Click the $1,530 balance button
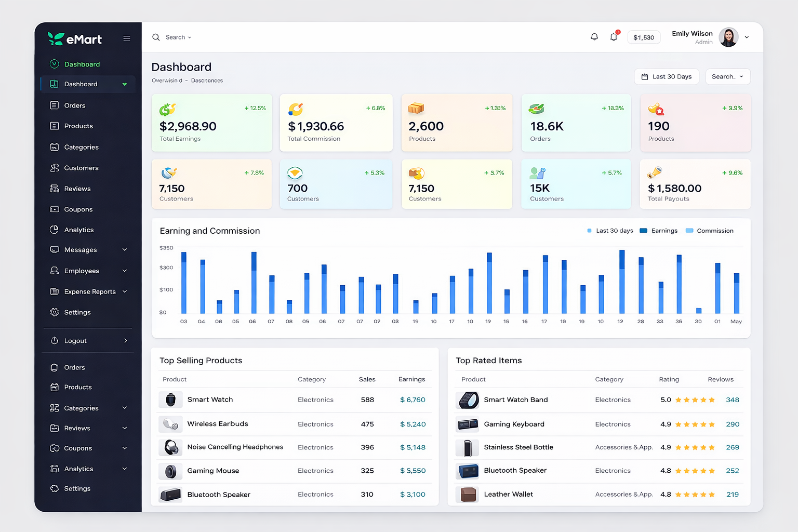Screen dimensions: 798x532 click(x=644, y=37)
